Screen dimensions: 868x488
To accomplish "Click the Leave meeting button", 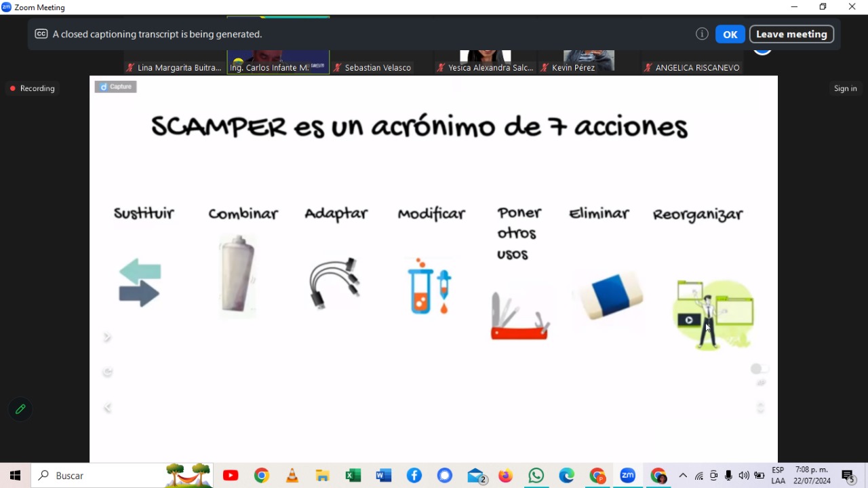I will pos(791,34).
